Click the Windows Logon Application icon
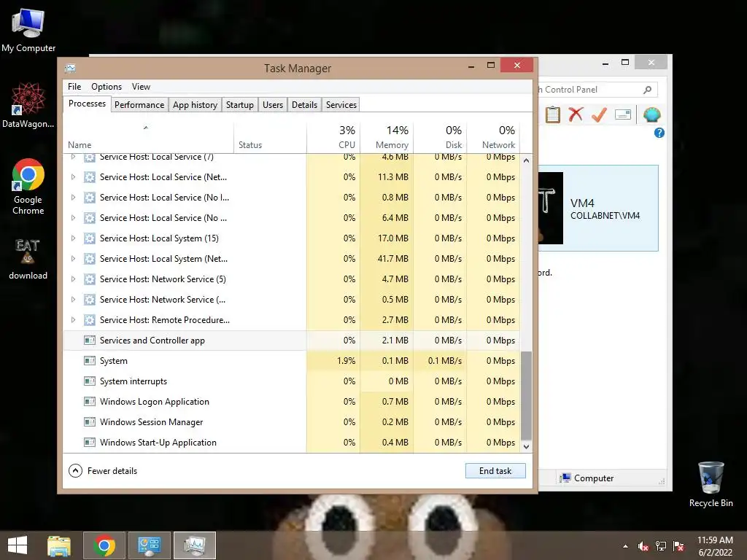Viewport: 747px width, 560px height. [90, 402]
